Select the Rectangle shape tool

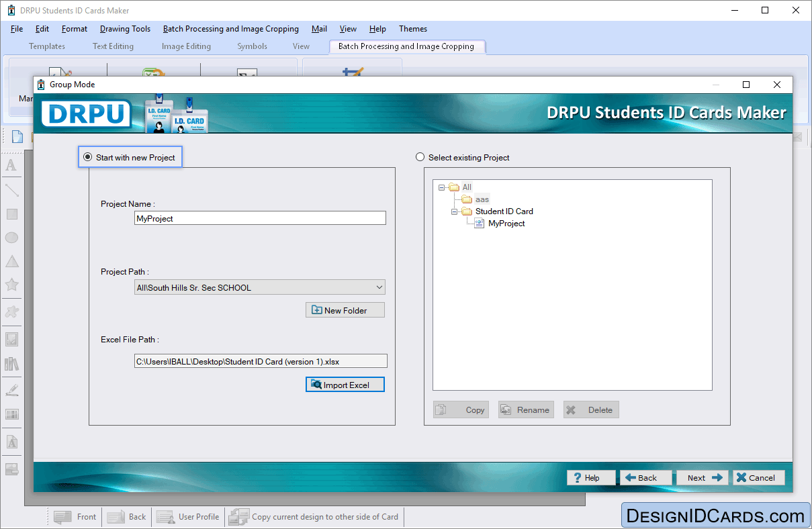pos(11,214)
